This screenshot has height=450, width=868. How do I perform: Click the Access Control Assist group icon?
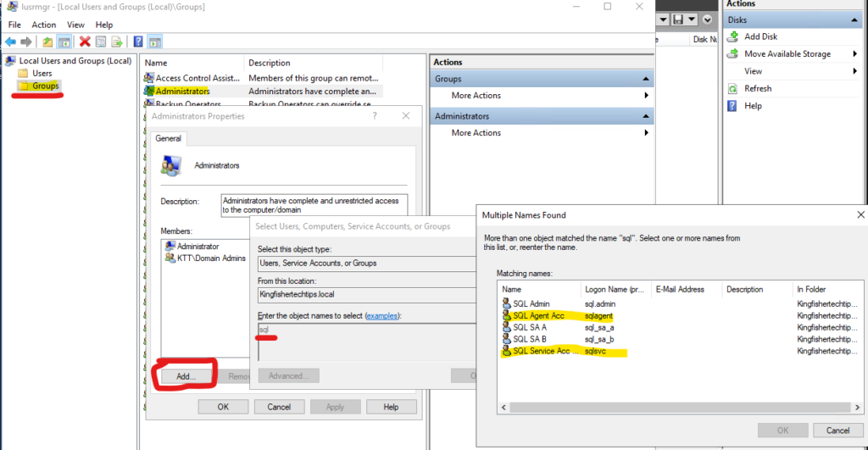point(149,78)
